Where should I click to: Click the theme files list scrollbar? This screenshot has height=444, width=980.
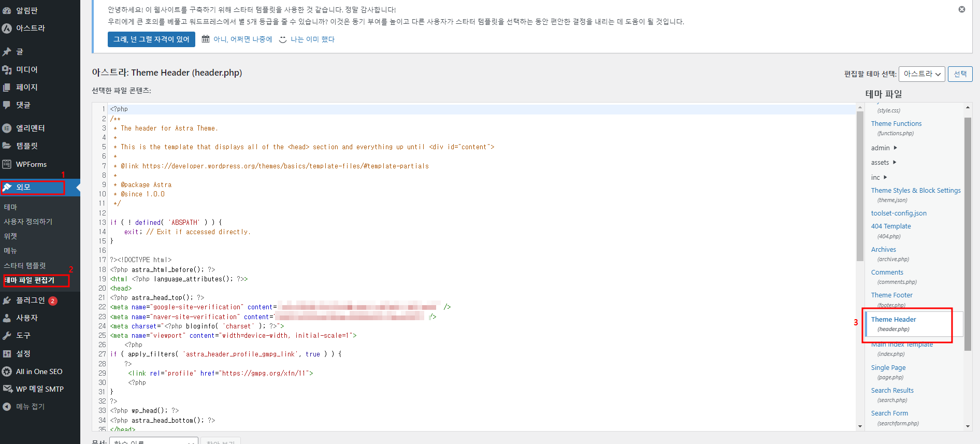(x=968, y=233)
